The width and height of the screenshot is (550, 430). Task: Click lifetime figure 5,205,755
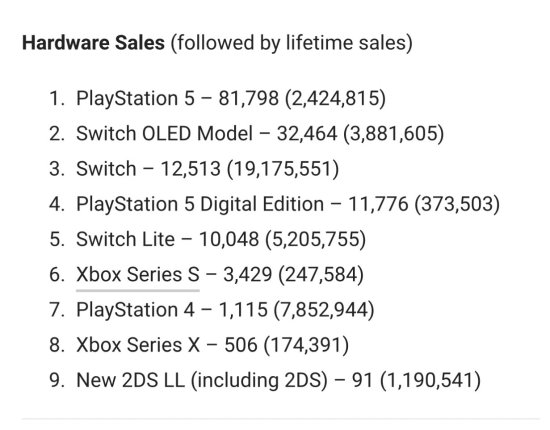tap(316, 240)
